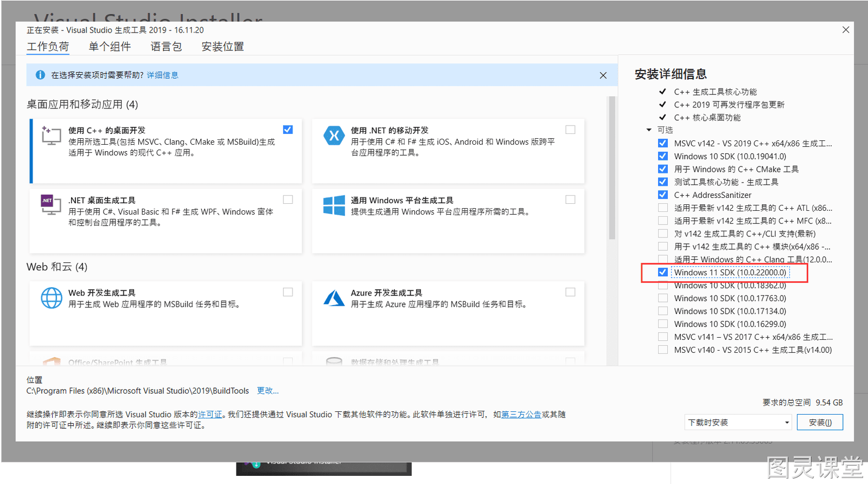This screenshot has width=868, height=484.
Task: Check the .NET mobile development workload checkbox
Action: click(570, 130)
